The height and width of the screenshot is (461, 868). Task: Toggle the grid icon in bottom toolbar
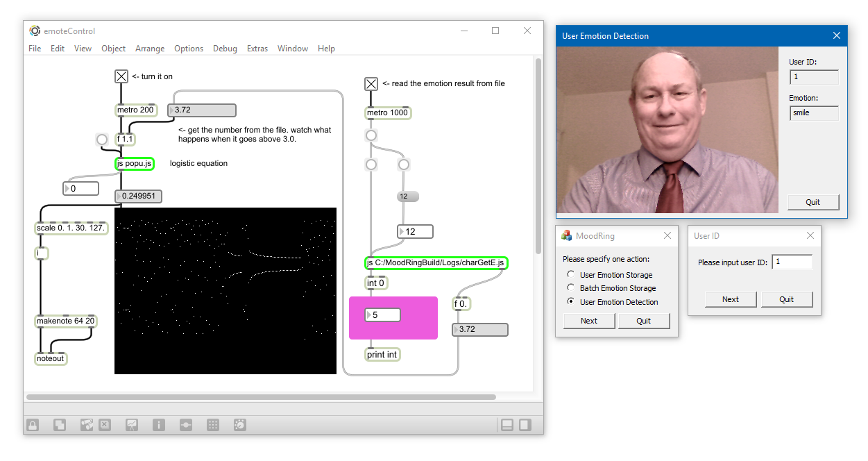coord(213,425)
